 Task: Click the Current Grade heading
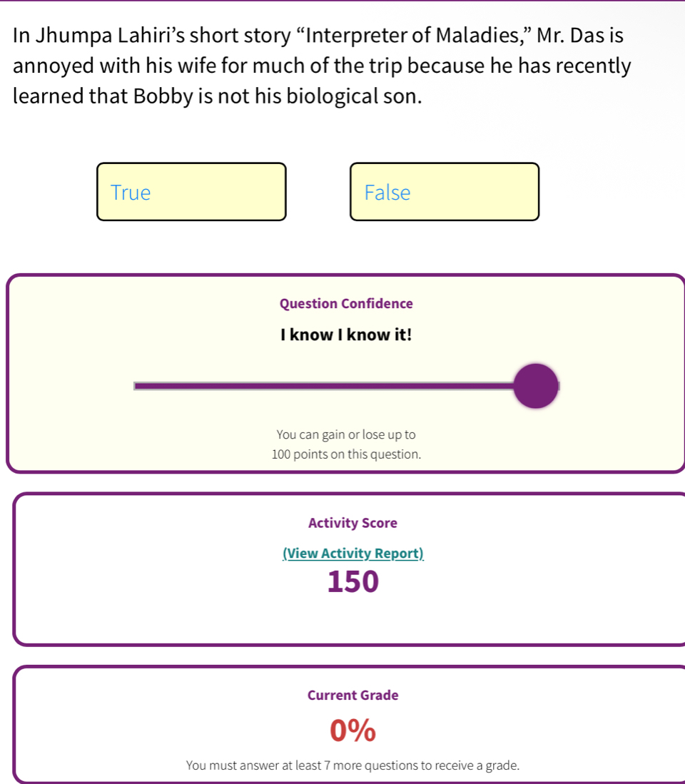tap(352, 695)
